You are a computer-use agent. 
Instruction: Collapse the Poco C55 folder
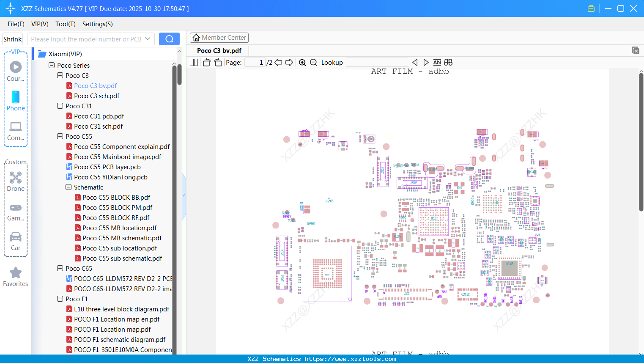click(x=60, y=136)
